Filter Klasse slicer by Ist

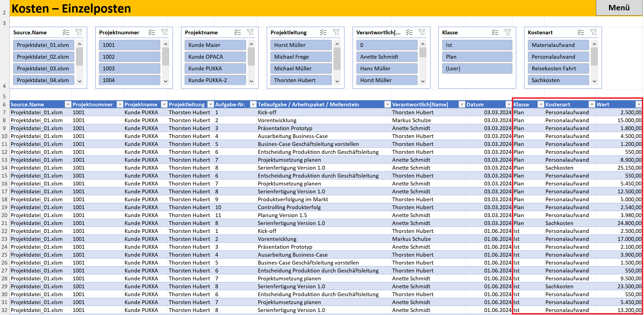click(477, 45)
